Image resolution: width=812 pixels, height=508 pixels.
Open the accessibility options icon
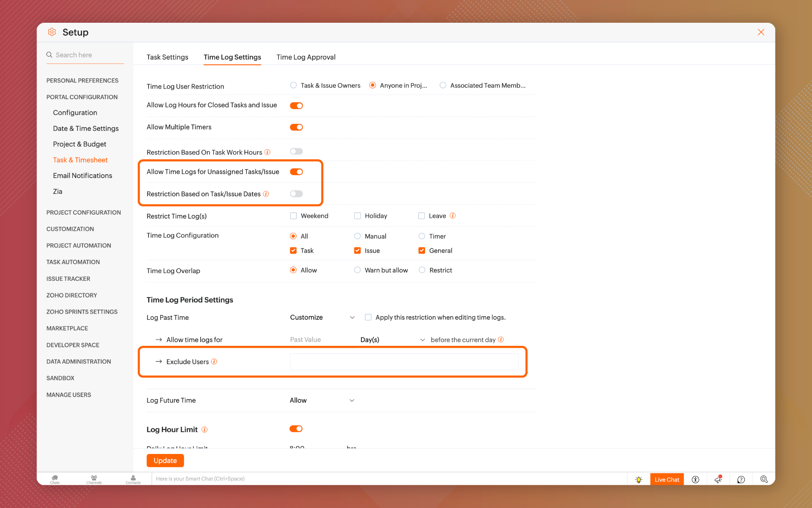(695, 480)
